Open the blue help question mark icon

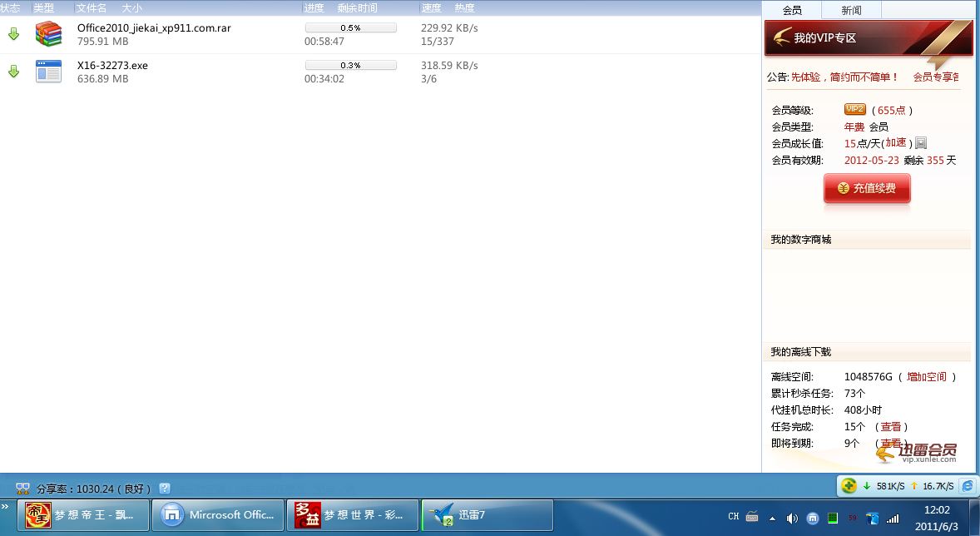(165, 489)
